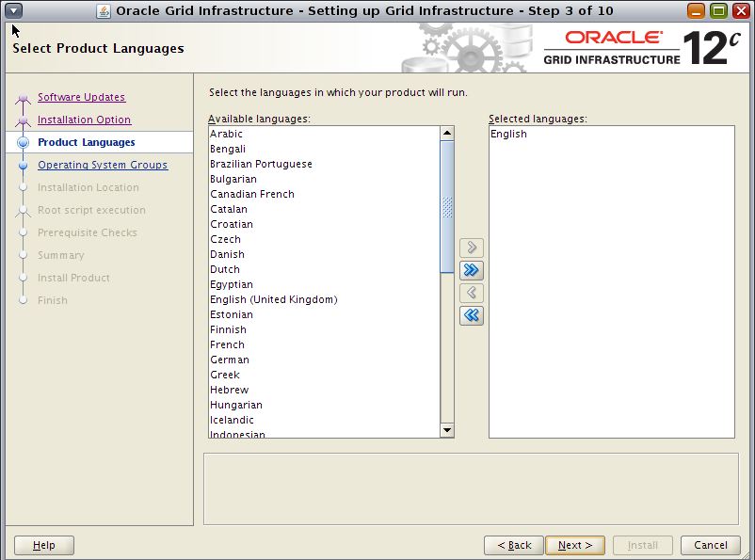Cancel the installation
This screenshot has width=755, height=560.
[x=710, y=545]
